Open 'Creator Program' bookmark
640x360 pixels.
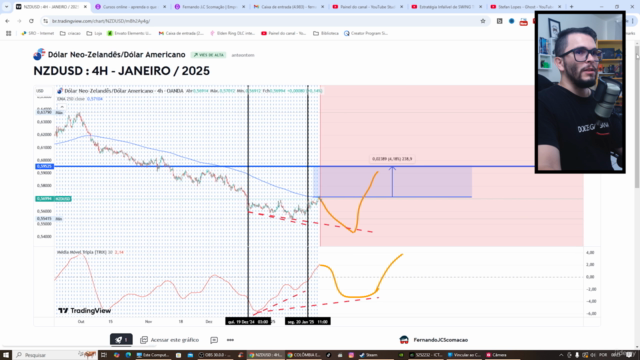click(366, 33)
